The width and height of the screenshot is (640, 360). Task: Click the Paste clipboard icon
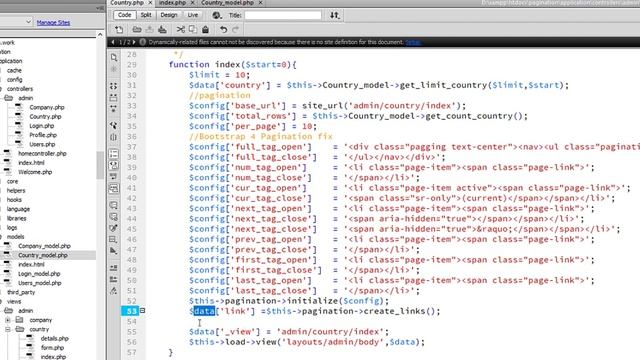pyautogui.click(x=205, y=29)
